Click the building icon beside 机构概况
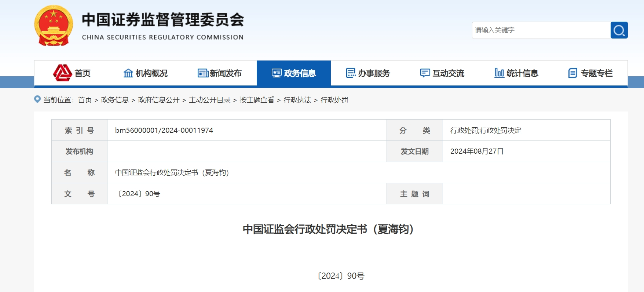The image size is (644, 292). [x=128, y=73]
